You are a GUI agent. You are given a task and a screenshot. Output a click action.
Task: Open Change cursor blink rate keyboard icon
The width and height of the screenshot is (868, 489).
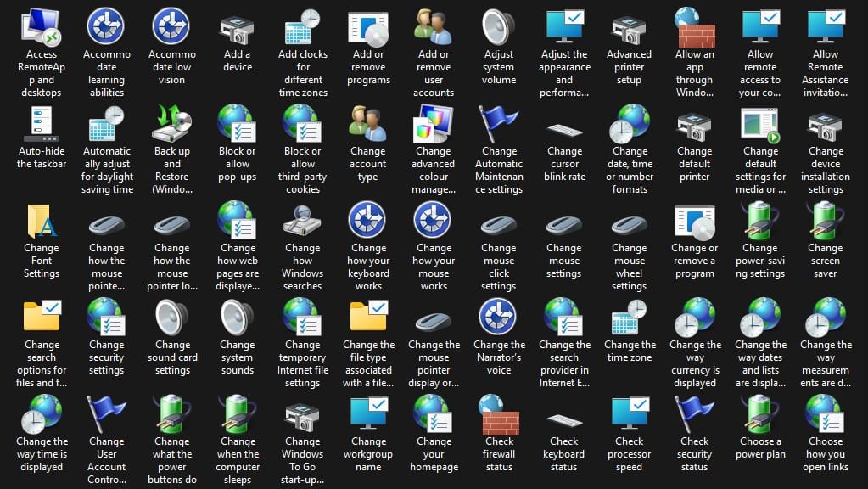pyautogui.click(x=564, y=131)
